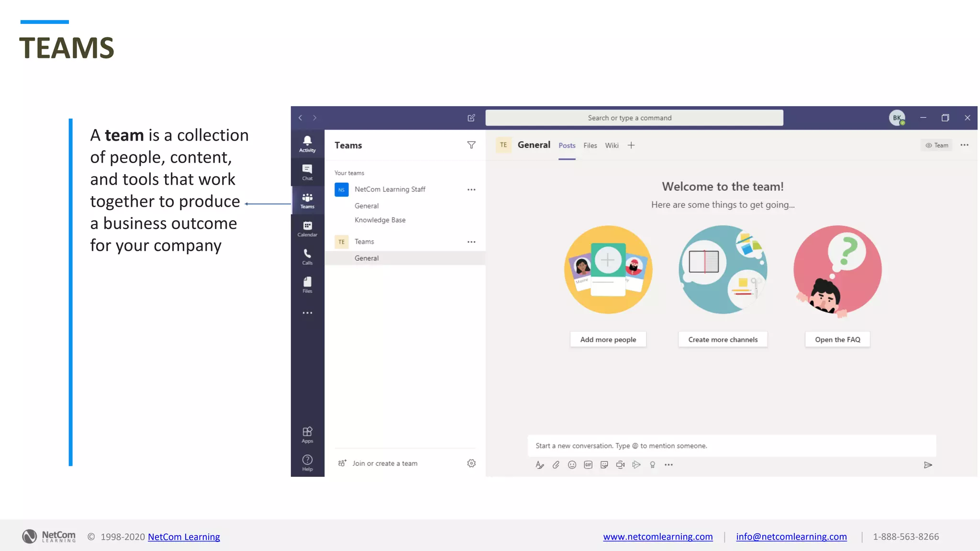
Task: Attach a file with paperclip icon
Action: coord(556,465)
